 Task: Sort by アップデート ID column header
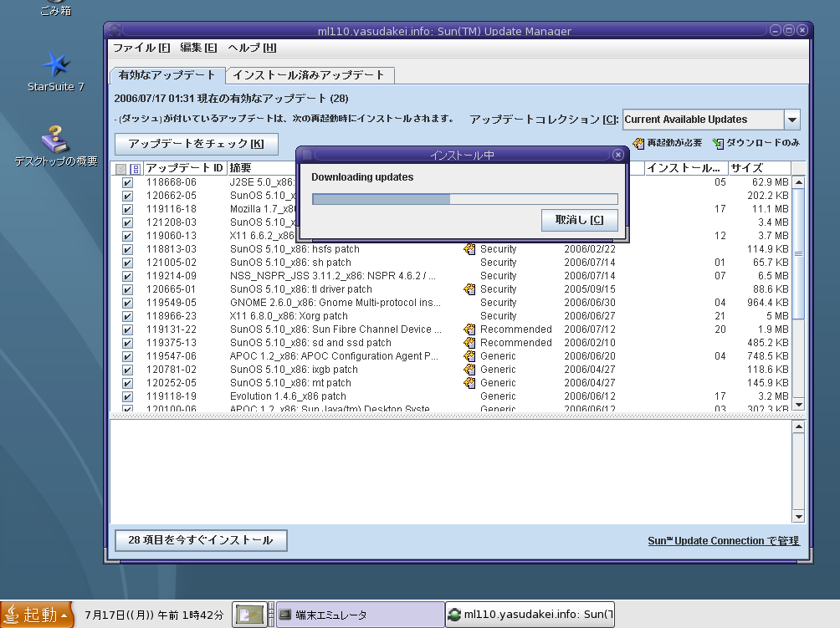(185, 168)
